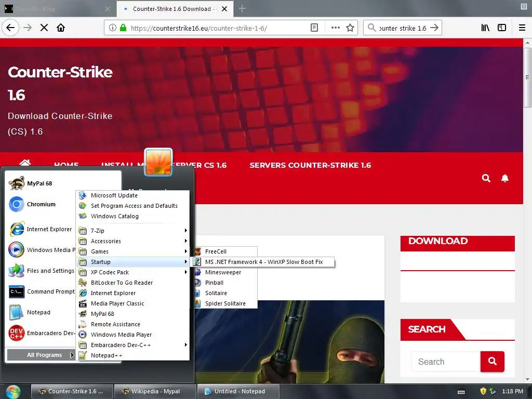Expand the XP Codec Pack folder
This screenshot has height=399, width=532.
coord(132,272)
